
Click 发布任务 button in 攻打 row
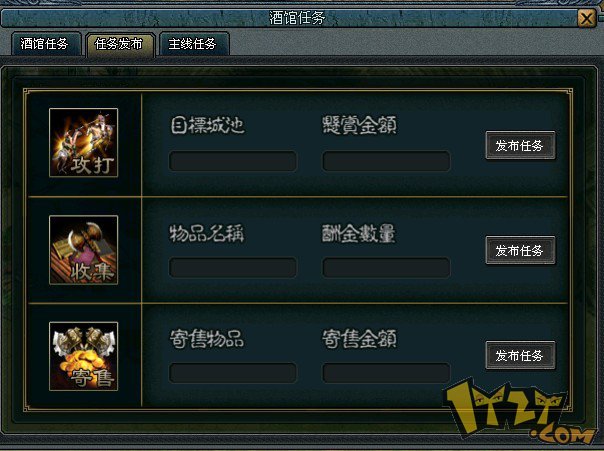[x=520, y=145]
